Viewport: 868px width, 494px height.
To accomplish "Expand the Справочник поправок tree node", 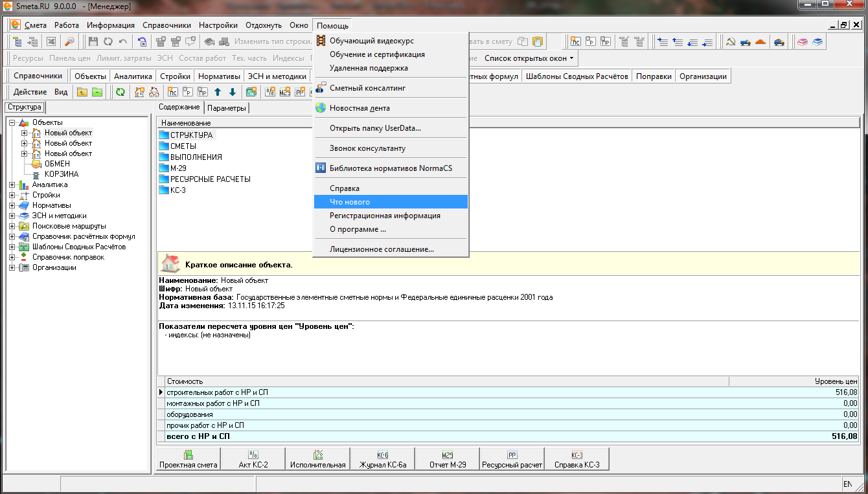I will click(x=12, y=257).
